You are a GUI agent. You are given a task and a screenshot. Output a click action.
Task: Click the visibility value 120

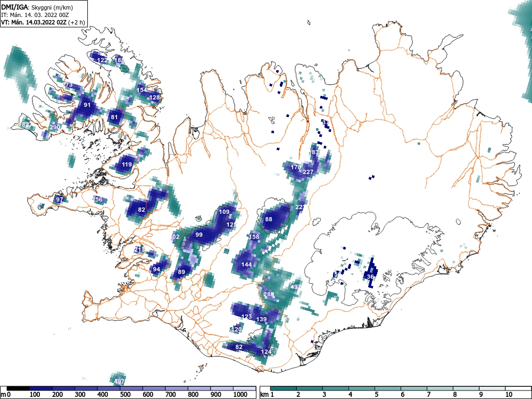click(237, 329)
